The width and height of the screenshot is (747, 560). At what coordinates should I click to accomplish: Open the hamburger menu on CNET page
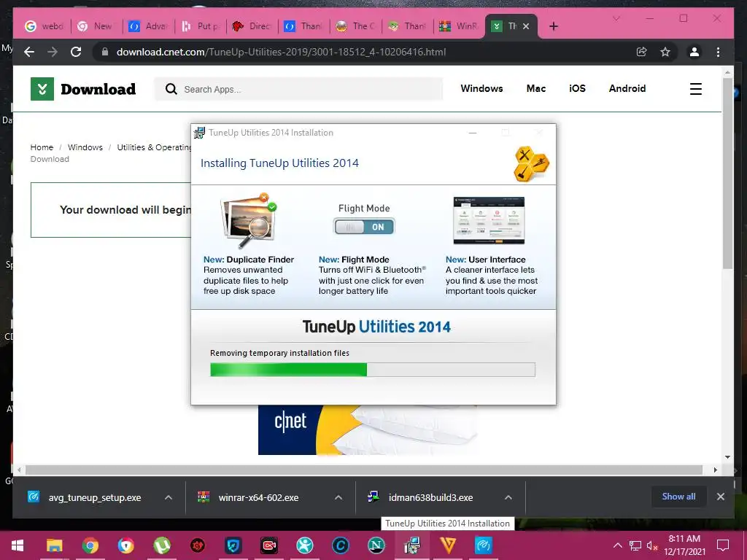tap(695, 89)
